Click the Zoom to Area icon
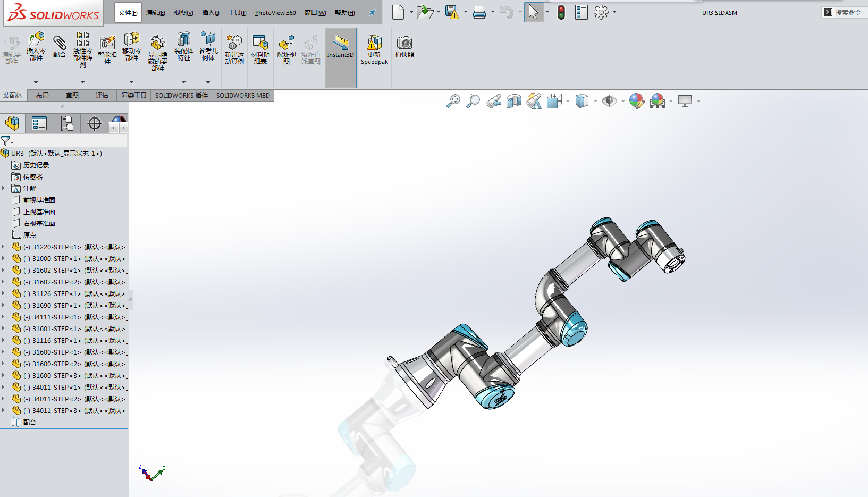This screenshot has width=868, height=497. pos(474,101)
